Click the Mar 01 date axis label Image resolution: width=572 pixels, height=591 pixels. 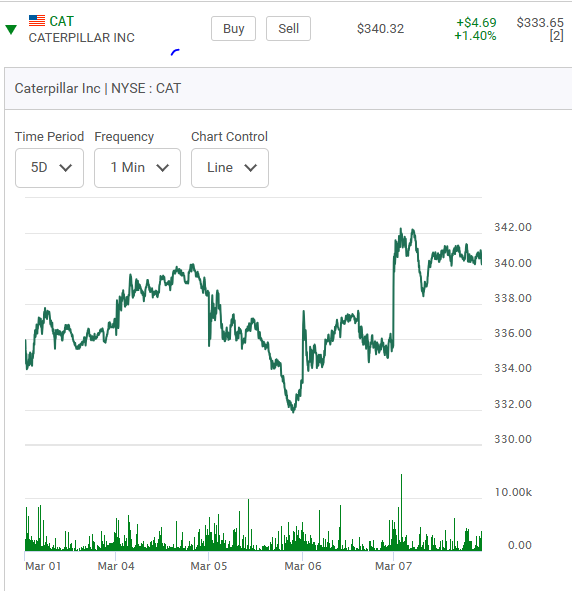click(43, 566)
